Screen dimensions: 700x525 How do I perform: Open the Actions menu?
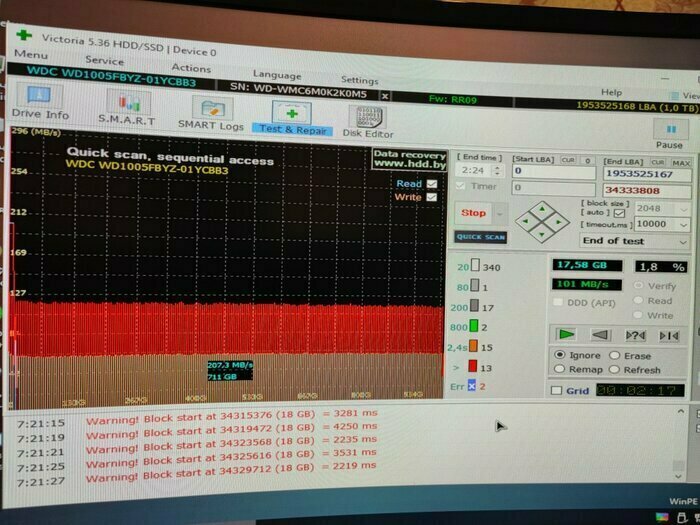(191, 68)
